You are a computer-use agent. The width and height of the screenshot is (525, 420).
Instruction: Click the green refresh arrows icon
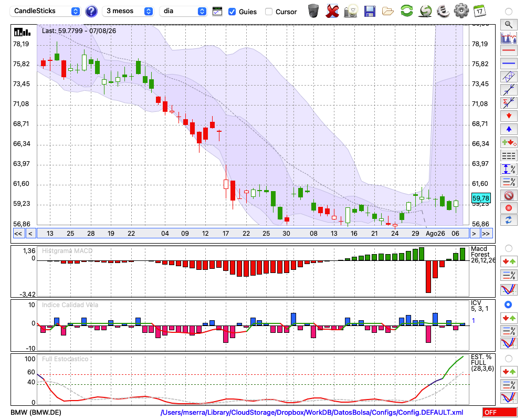[406, 11]
